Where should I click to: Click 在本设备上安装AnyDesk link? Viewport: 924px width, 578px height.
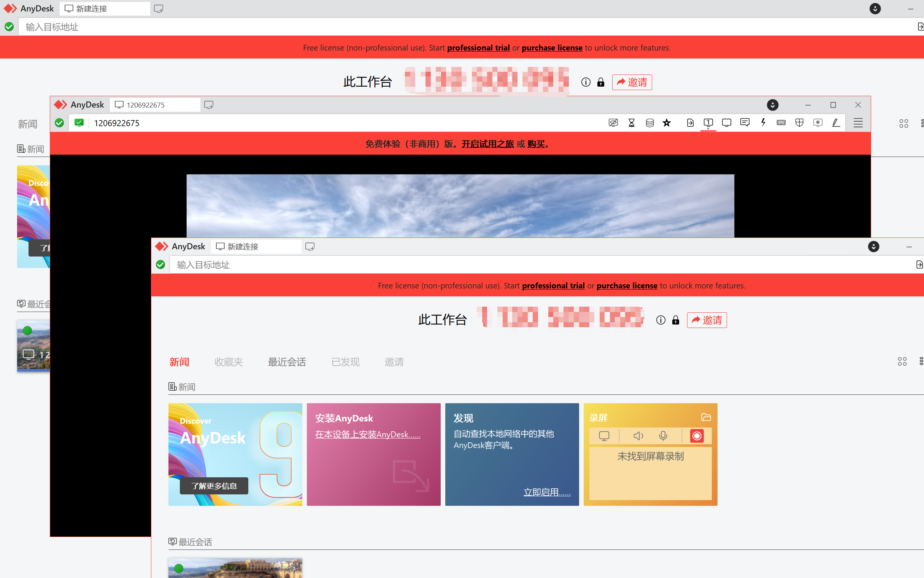(368, 434)
